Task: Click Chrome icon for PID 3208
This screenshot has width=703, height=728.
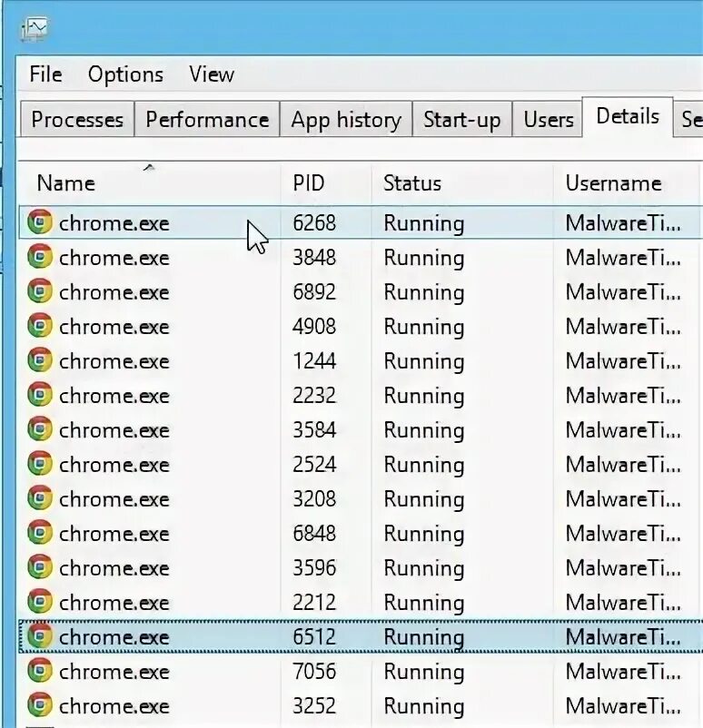Action: tap(40, 498)
